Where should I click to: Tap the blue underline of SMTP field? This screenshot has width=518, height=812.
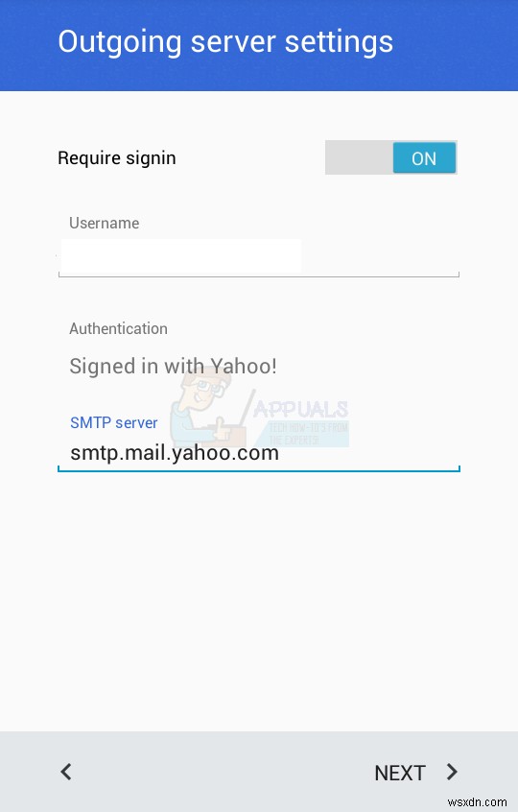[259, 470]
